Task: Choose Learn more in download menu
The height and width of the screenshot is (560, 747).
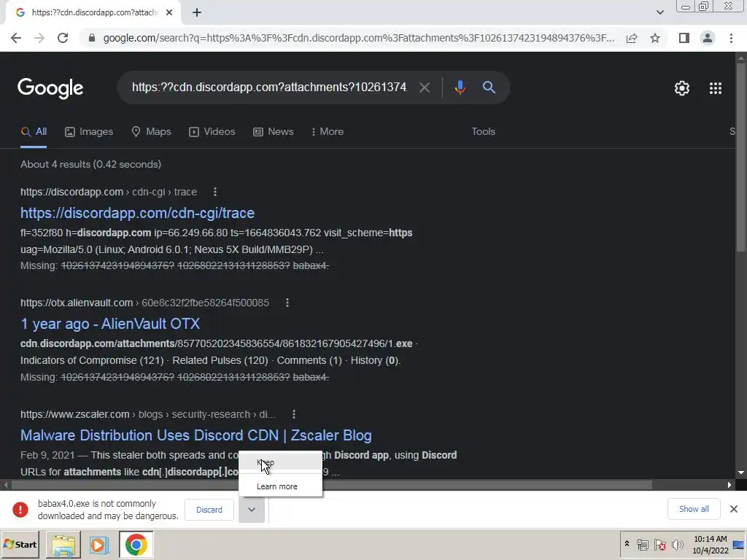Action: (280, 486)
